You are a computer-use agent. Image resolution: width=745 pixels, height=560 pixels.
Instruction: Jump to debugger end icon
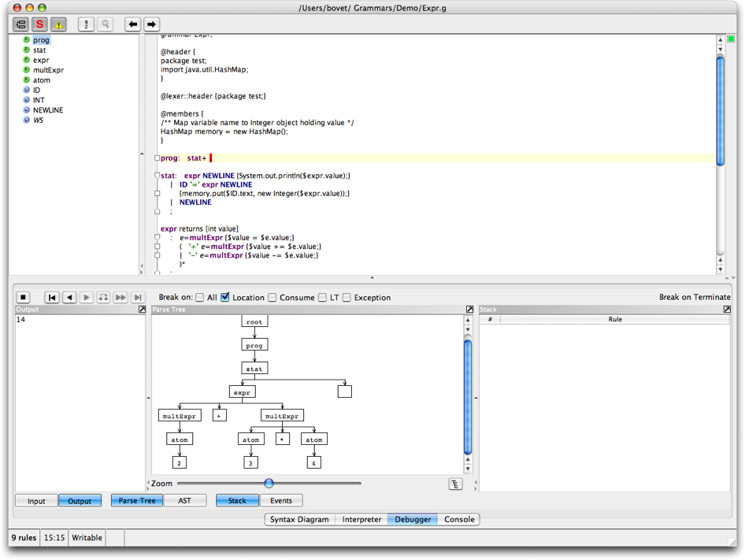tap(138, 298)
